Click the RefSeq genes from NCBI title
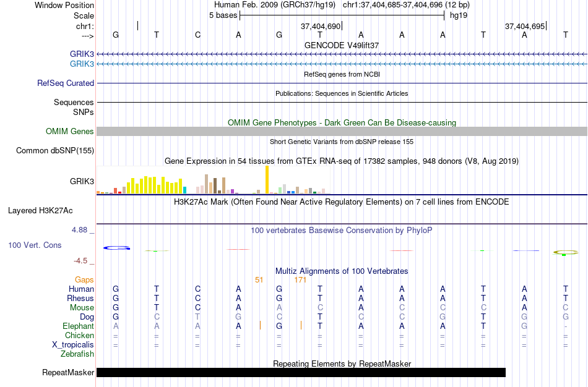Viewport: 588px width, 387px height. [x=342, y=74]
